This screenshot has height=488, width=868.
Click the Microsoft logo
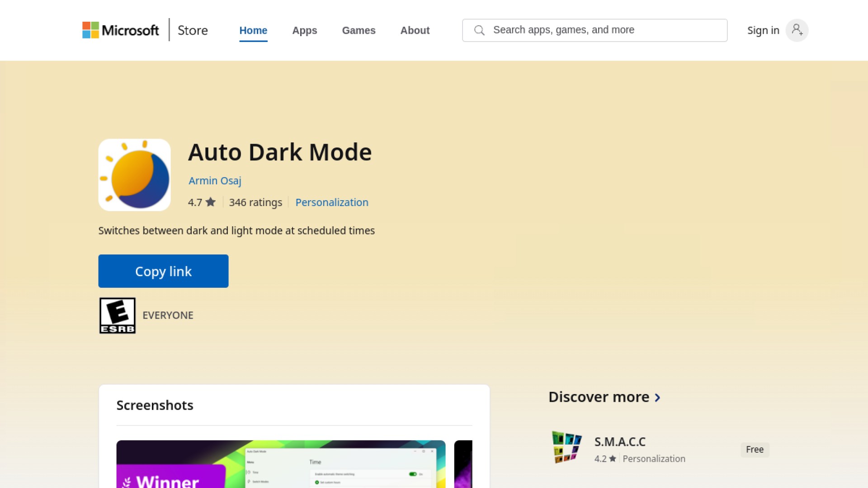120,30
